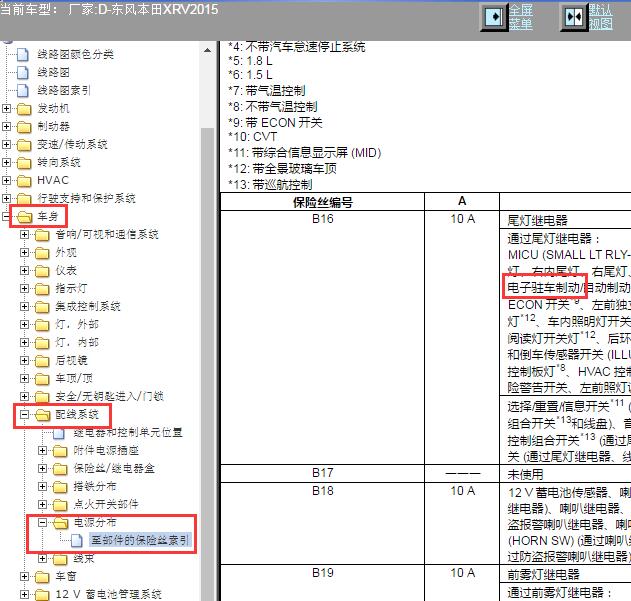631x601 pixels.
Task: Click the 未使用 cell text
Action: (525, 475)
